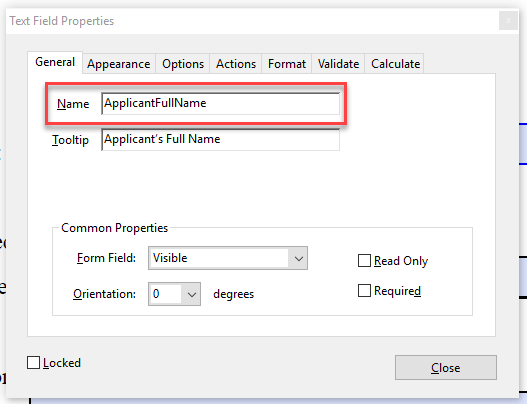Select the Actions tab
The image size is (527, 404).
(236, 64)
